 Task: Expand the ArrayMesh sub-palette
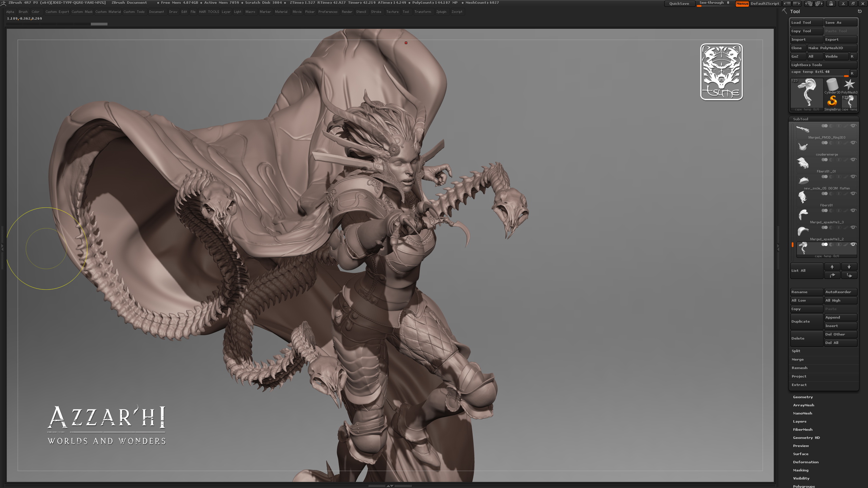(x=803, y=405)
